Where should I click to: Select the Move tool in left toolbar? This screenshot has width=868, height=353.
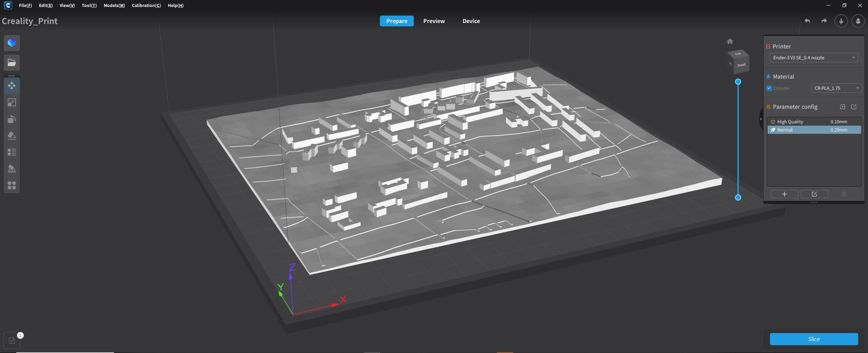12,86
